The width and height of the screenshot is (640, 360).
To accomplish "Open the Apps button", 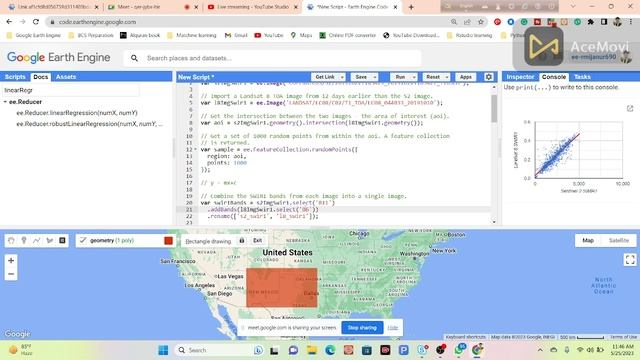I will point(466,77).
